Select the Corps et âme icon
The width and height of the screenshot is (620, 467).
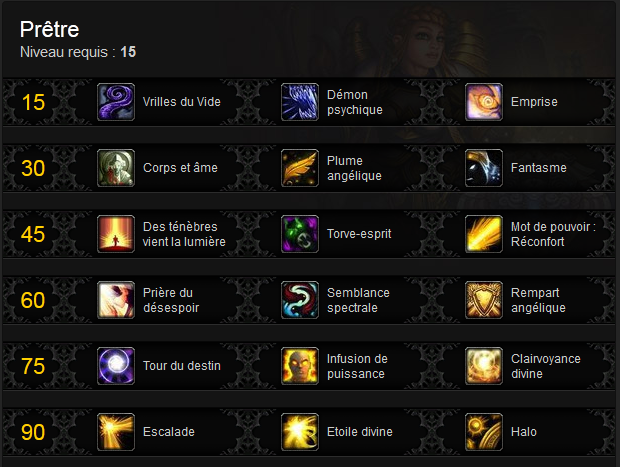[x=116, y=168]
